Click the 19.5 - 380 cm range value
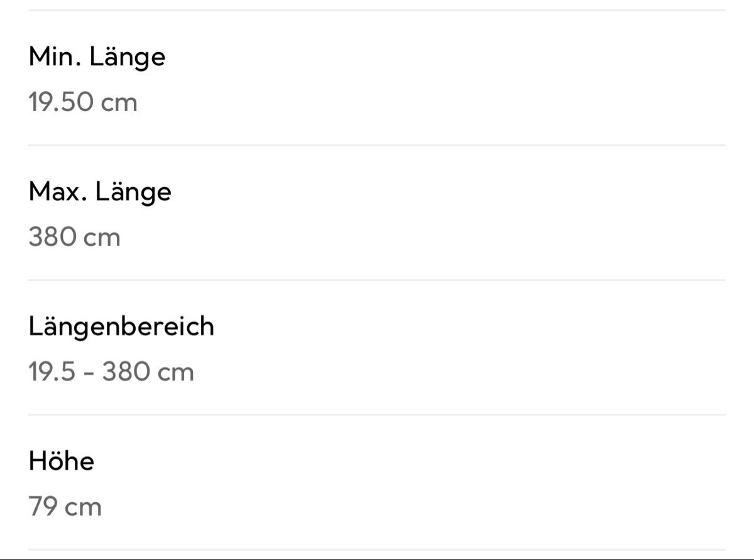754x560 pixels. coord(111,372)
